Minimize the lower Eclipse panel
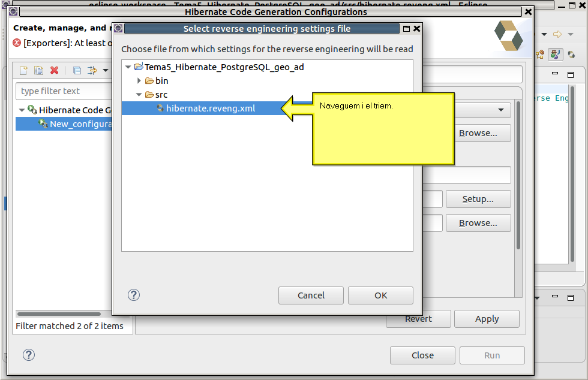The width and height of the screenshot is (588, 380). tap(555, 296)
